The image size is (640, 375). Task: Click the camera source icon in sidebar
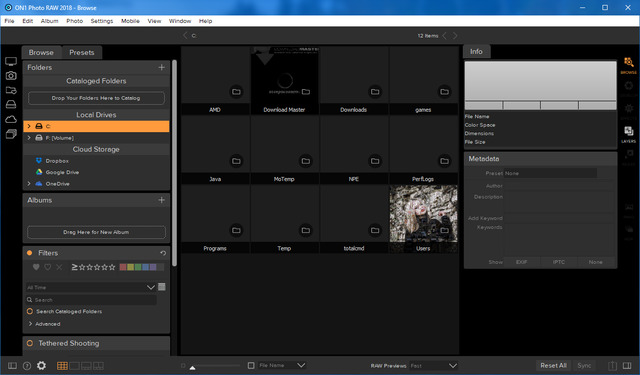11,75
